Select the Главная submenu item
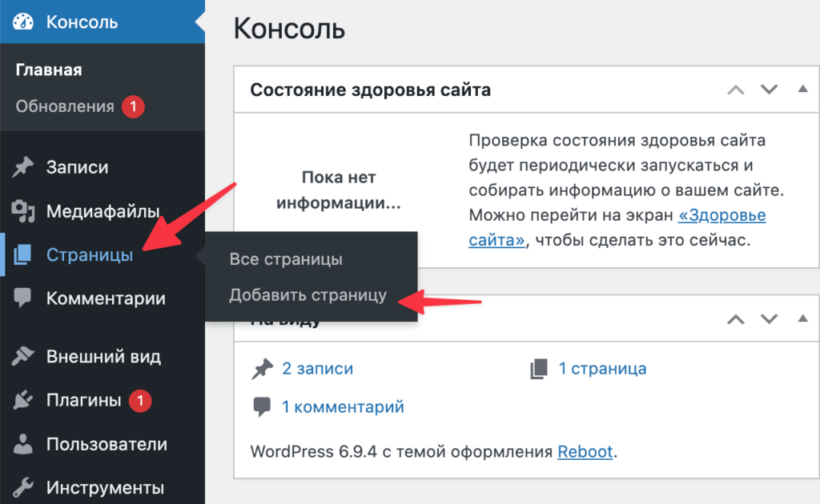Screen dimensions: 820x504 (x=49, y=70)
